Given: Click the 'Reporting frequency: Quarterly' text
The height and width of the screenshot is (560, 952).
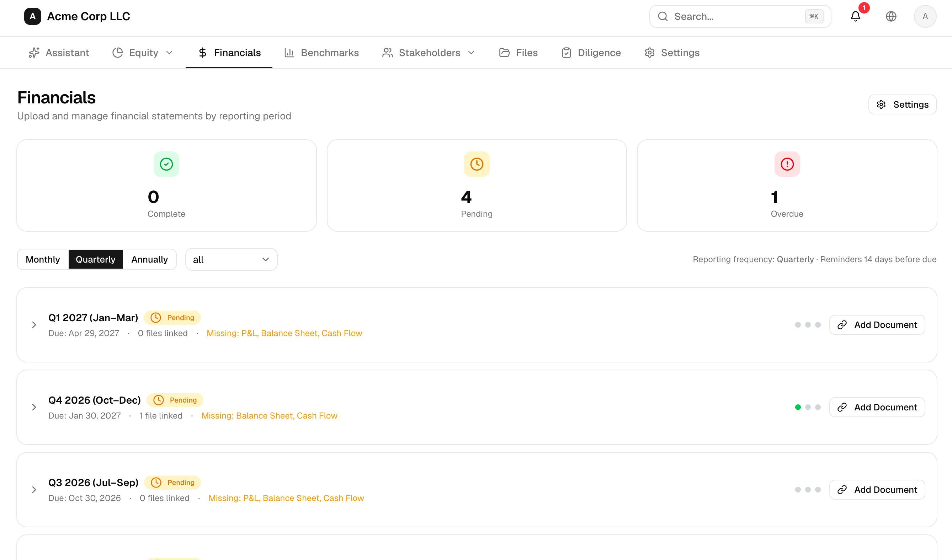Looking at the screenshot, I should pyautogui.click(x=753, y=259).
